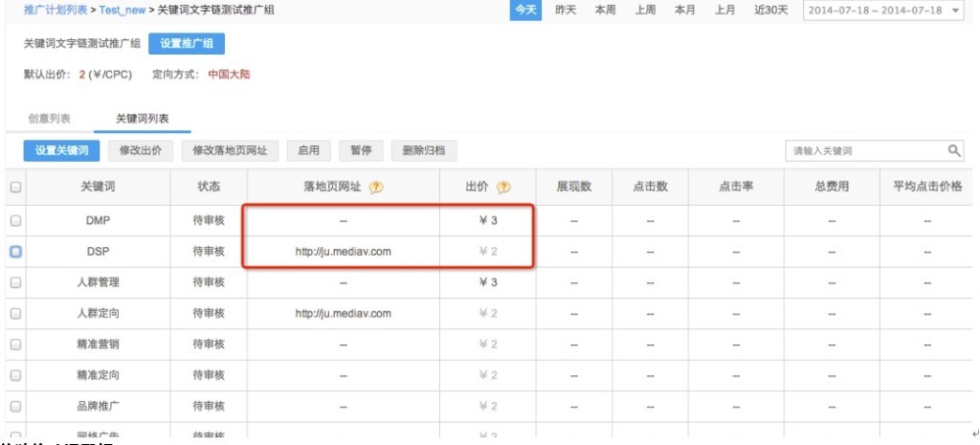Click the 设置推广组 button
This screenshot has height=445, width=980.
[187, 45]
